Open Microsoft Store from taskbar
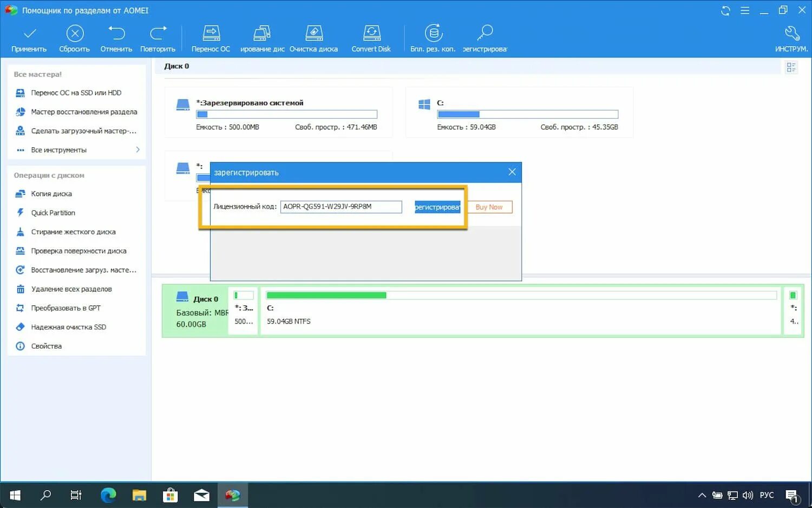 click(x=171, y=495)
